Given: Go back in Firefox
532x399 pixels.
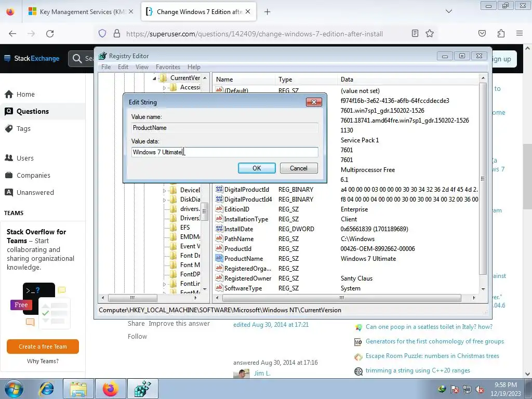Looking at the screenshot, I should point(12,34).
